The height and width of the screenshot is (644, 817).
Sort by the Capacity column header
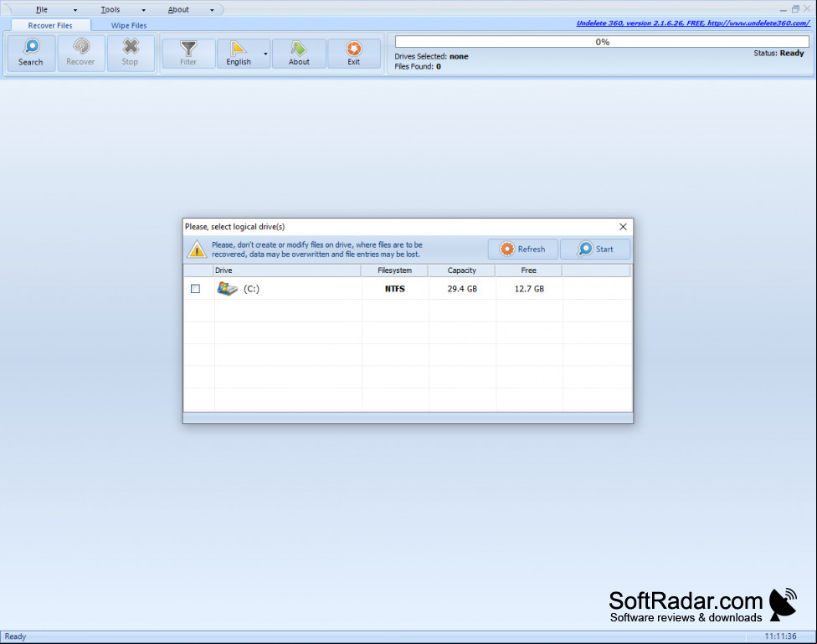pyautogui.click(x=461, y=270)
